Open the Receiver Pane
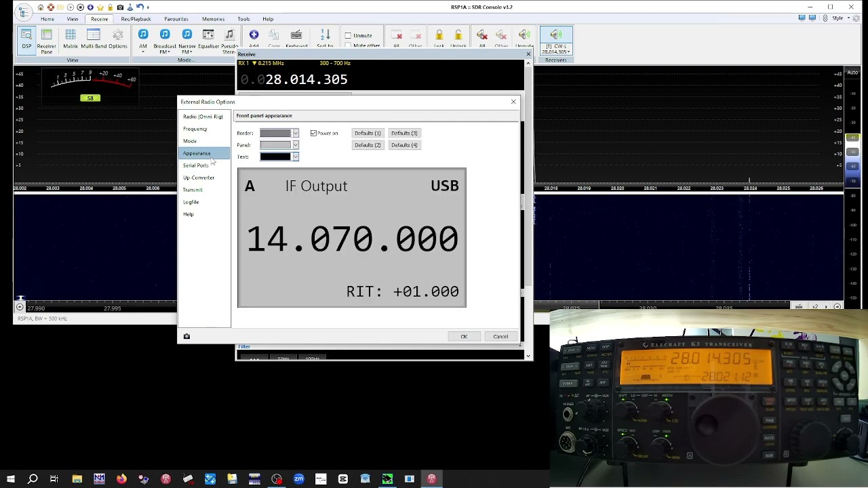This screenshot has width=868, height=488. click(x=46, y=41)
